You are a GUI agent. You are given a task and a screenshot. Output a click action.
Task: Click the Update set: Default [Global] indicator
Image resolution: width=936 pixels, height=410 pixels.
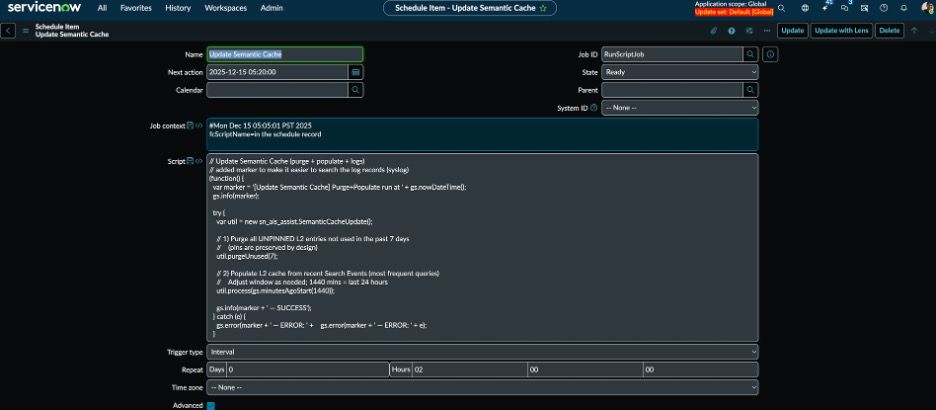(x=734, y=12)
